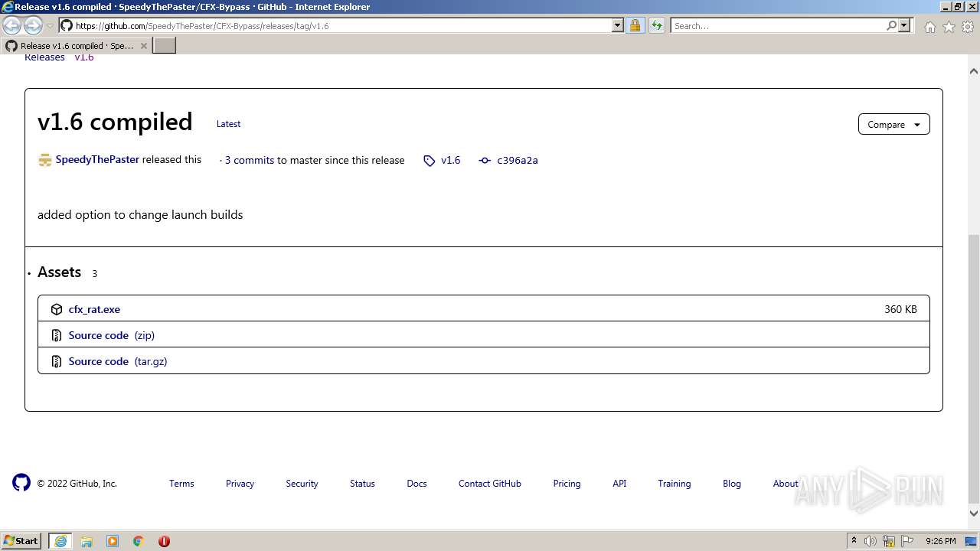Go back with the browser Back arrow
980x551 pixels.
point(12,25)
